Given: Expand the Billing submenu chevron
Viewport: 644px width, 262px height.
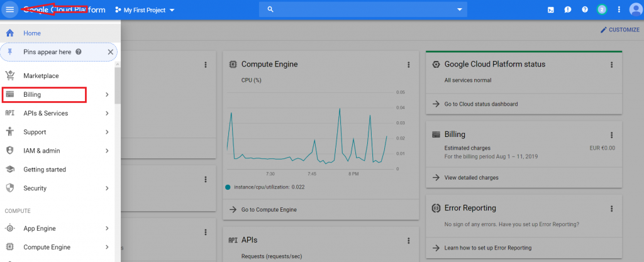Looking at the screenshot, I should (107, 95).
